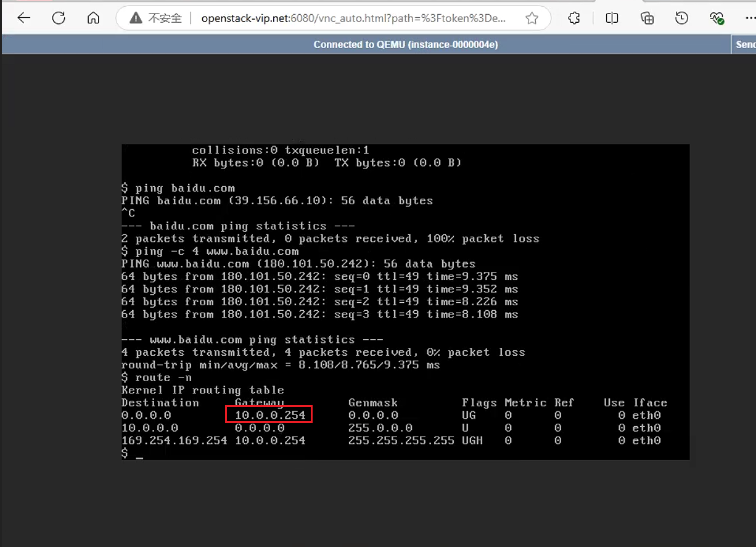756x547 pixels.
Task: Open browser essentials heart icon
Action: [717, 19]
